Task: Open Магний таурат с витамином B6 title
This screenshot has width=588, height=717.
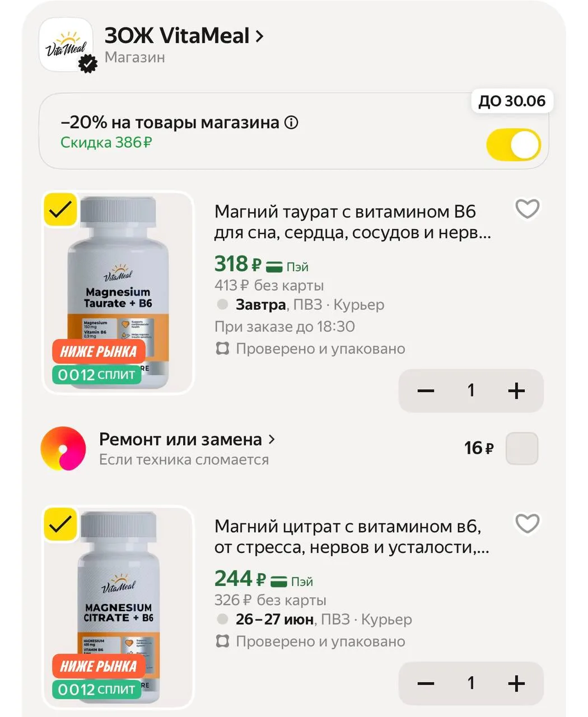Action: [353, 222]
